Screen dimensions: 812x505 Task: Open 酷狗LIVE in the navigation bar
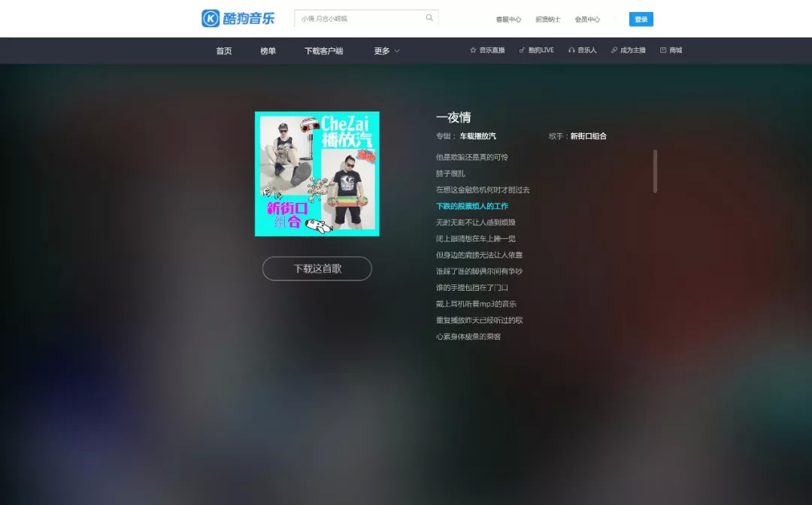[x=541, y=50]
